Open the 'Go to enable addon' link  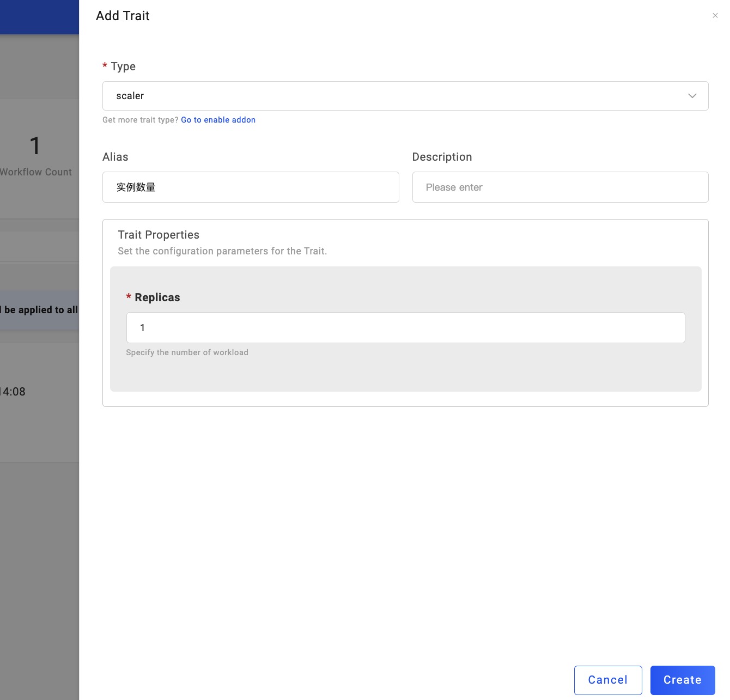click(x=218, y=120)
